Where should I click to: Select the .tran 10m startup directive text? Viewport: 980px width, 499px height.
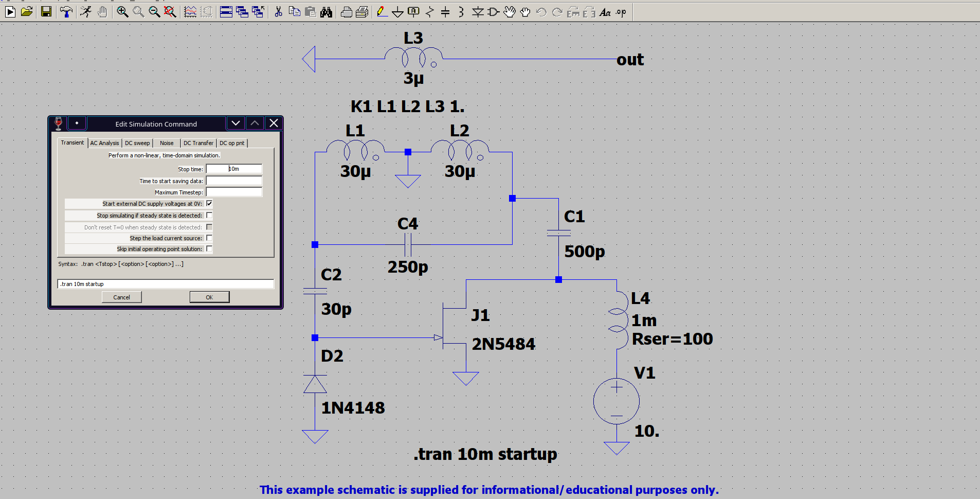pyautogui.click(x=485, y=454)
